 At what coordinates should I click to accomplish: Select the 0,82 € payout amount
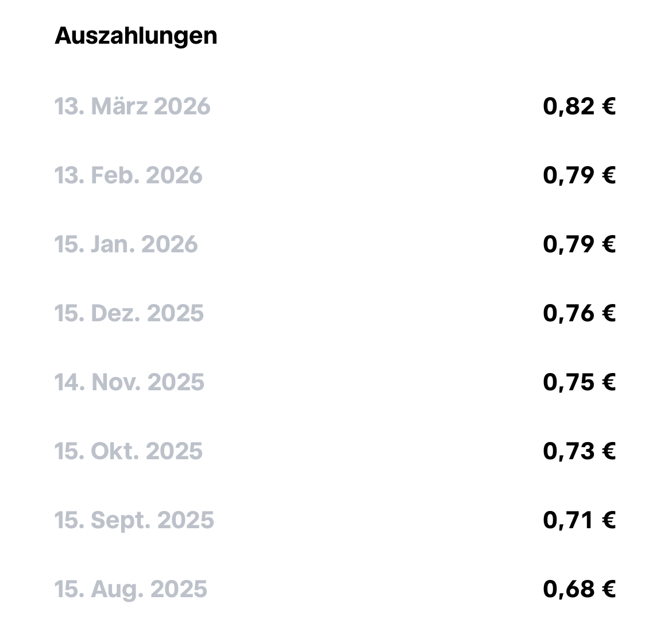coord(579,106)
